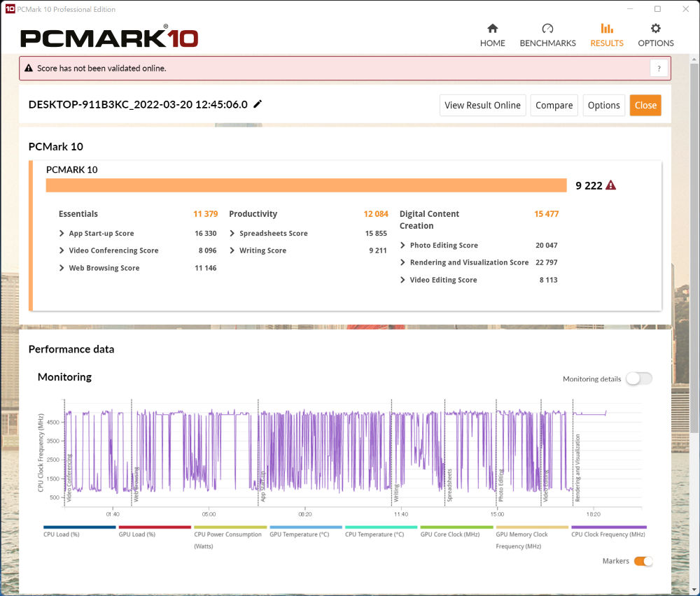Click Digital Content Creation score 15 477
This screenshot has height=596, width=700.
pyautogui.click(x=547, y=213)
